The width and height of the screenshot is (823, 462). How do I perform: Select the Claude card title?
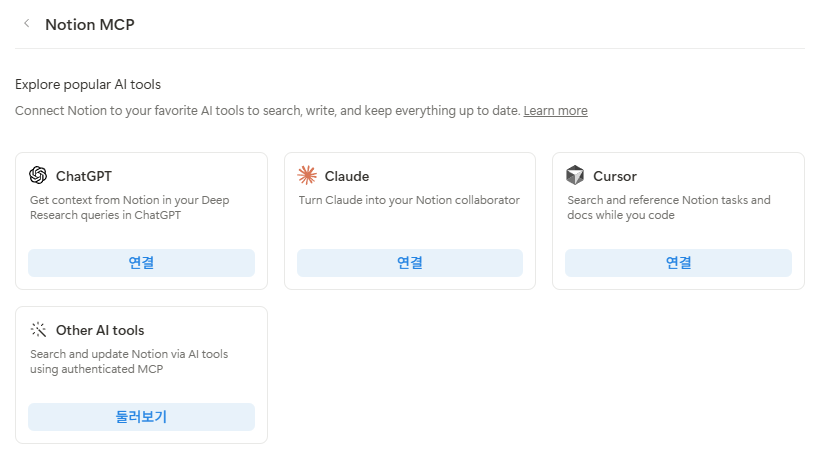[x=347, y=176]
